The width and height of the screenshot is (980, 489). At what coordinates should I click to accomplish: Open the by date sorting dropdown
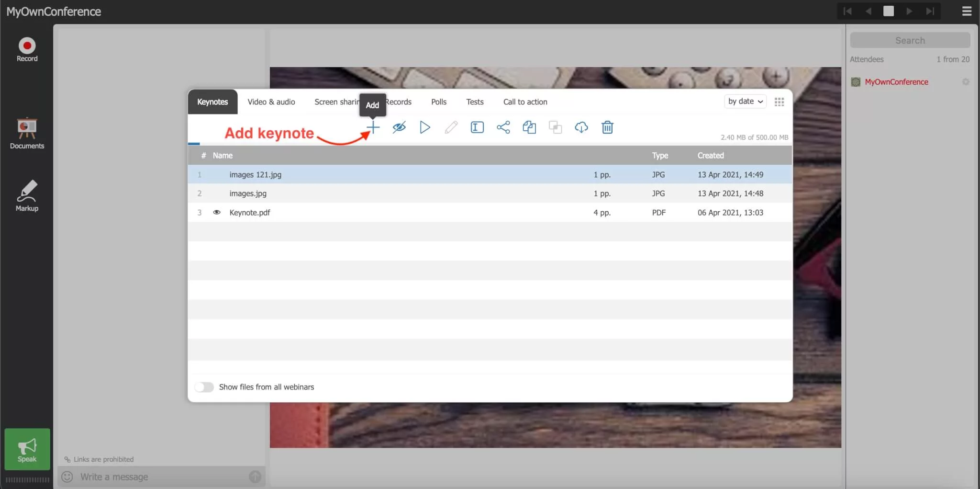[x=745, y=101]
